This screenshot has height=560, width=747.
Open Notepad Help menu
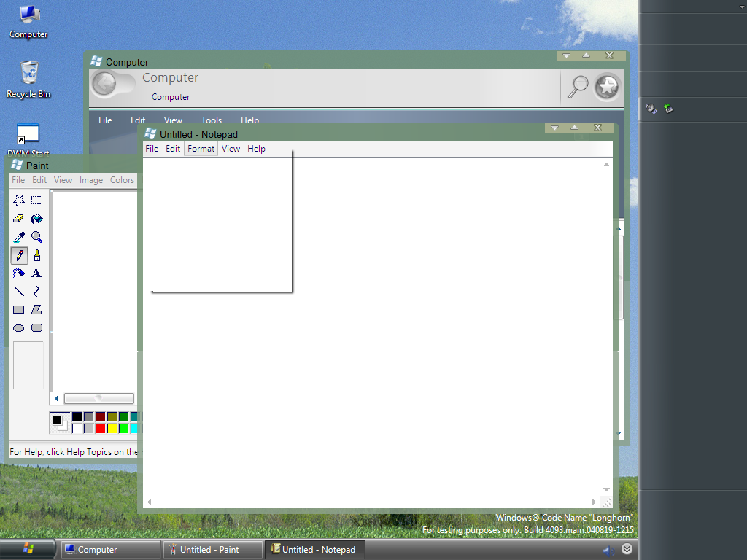pyautogui.click(x=256, y=149)
